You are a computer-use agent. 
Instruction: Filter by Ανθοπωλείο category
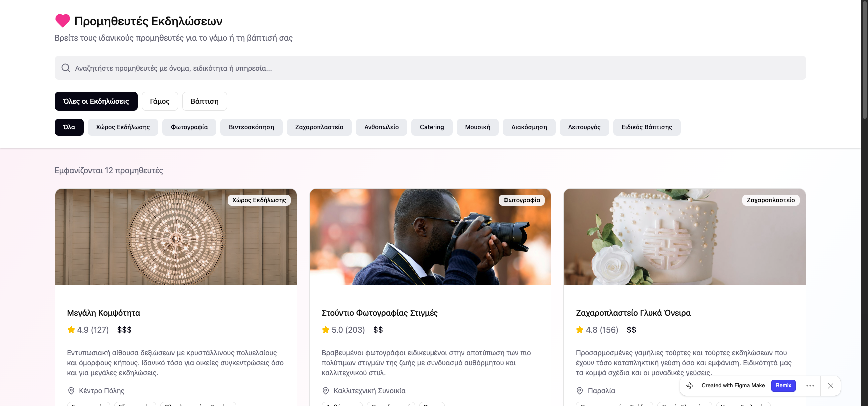tap(381, 127)
